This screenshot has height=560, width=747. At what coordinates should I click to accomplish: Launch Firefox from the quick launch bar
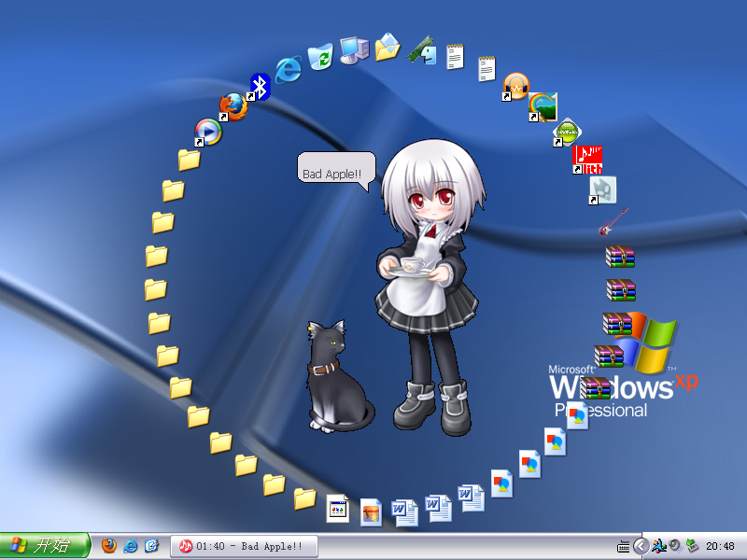click(x=109, y=546)
